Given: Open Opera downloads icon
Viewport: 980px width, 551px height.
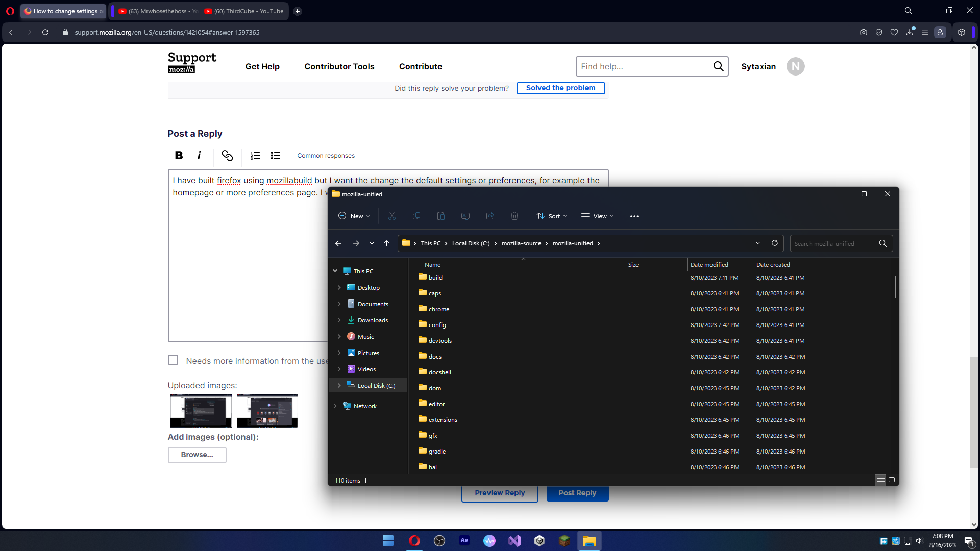Looking at the screenshot, I should click(910, 32).
